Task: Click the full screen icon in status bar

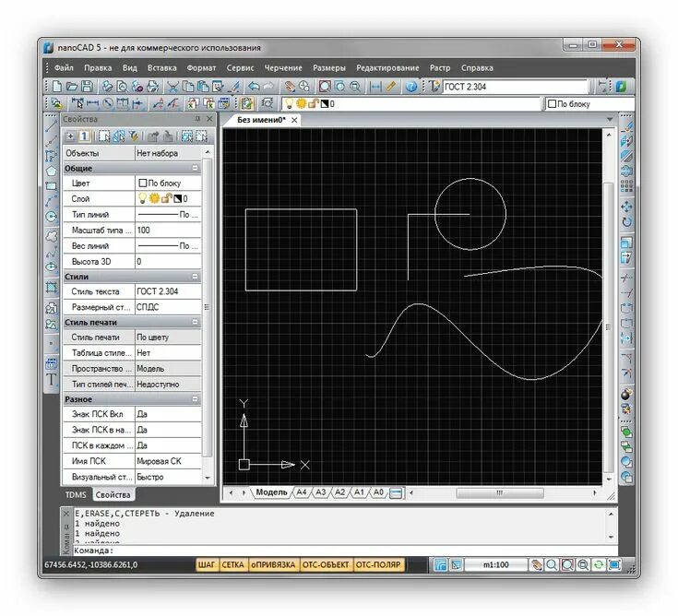Action: [x=614, y=564]
